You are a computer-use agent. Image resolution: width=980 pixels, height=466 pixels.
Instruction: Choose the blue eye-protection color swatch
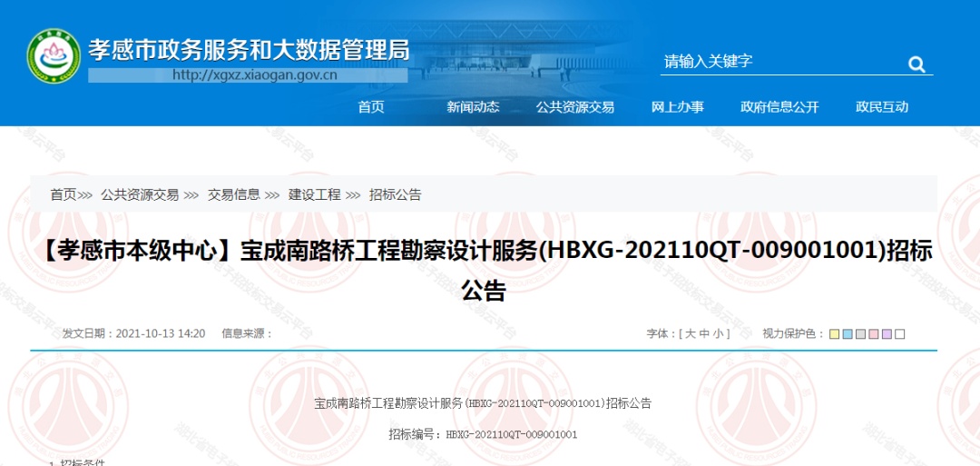[848, 334]
